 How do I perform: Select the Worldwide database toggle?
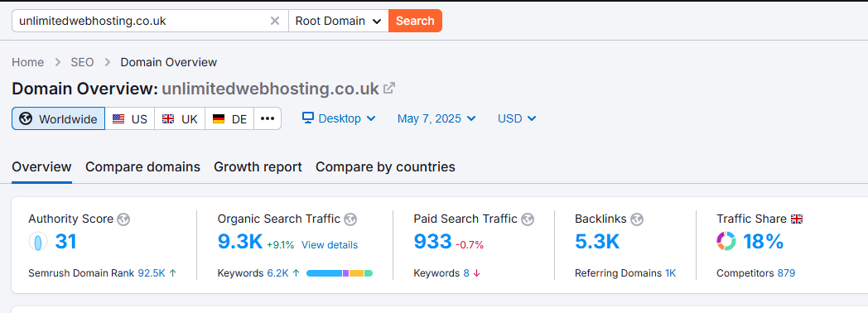58,118
